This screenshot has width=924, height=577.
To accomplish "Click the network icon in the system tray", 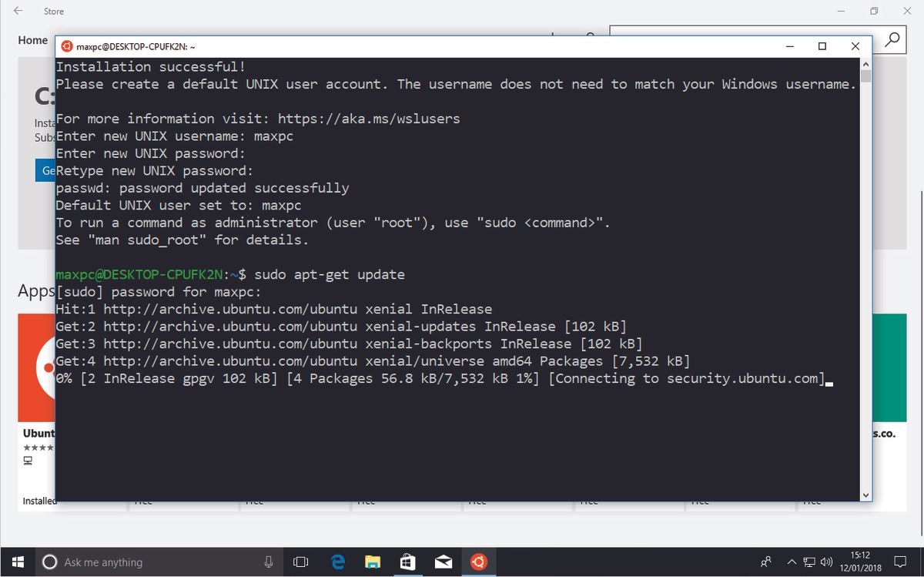I will pos(808,562).
